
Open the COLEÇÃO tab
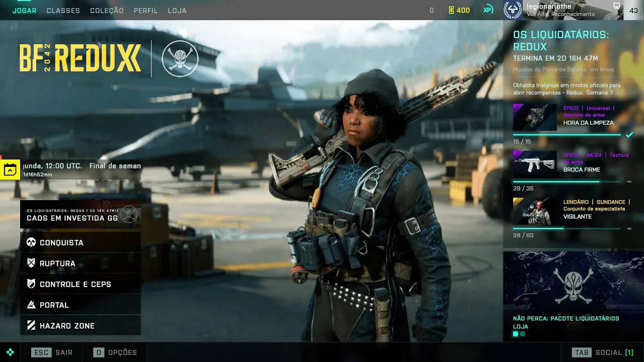click(x=107, y=11)
